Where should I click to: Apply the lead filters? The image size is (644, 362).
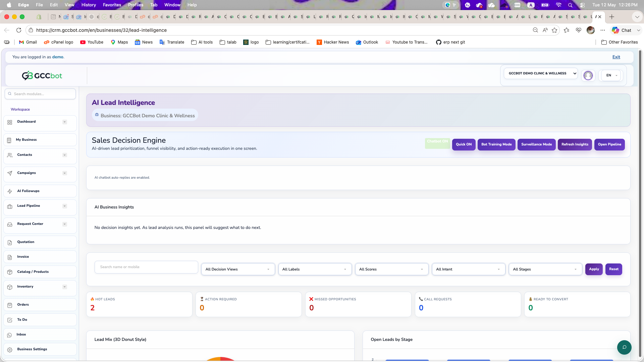[x=594, y=269]
